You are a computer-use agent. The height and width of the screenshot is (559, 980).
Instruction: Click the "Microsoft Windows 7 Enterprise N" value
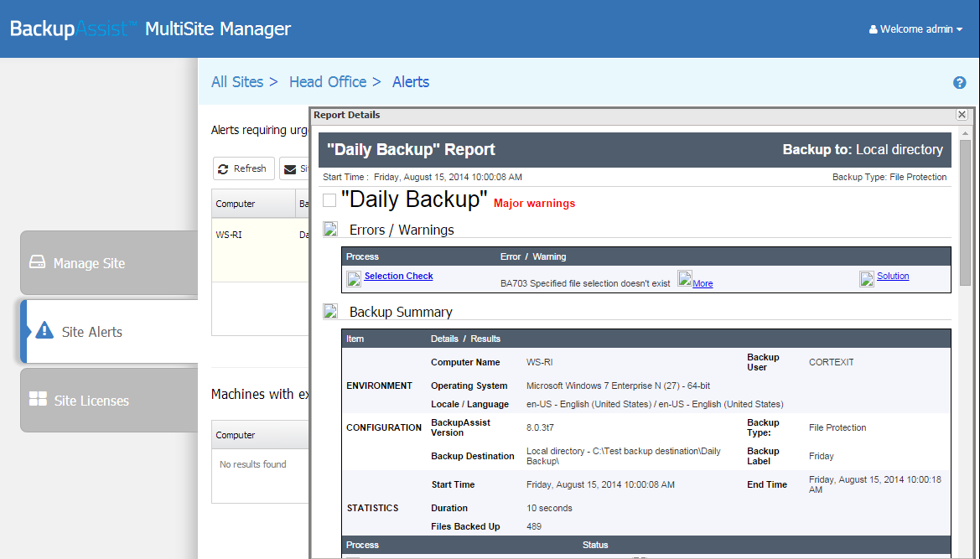pyautogui.click(x=618, y=386)
